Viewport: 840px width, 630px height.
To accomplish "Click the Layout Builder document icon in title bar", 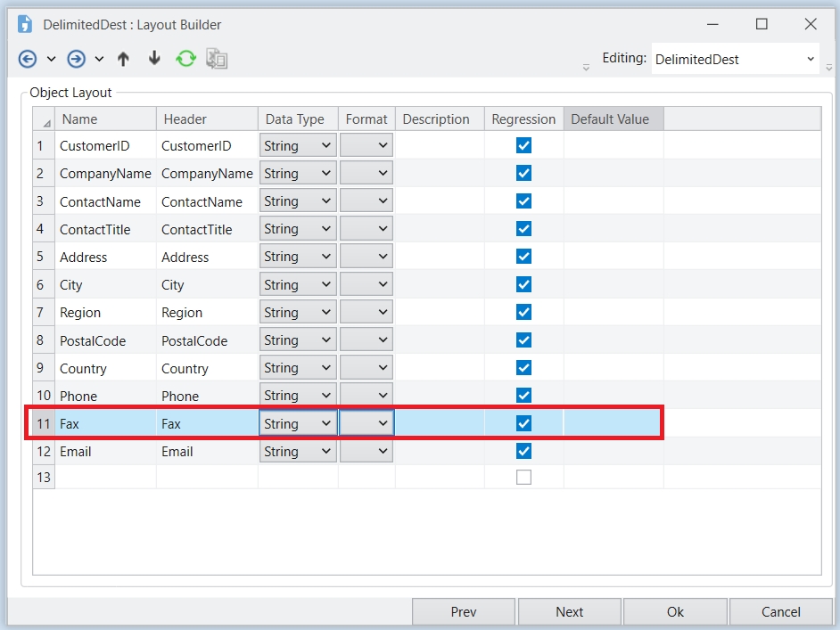I will 25,24.
